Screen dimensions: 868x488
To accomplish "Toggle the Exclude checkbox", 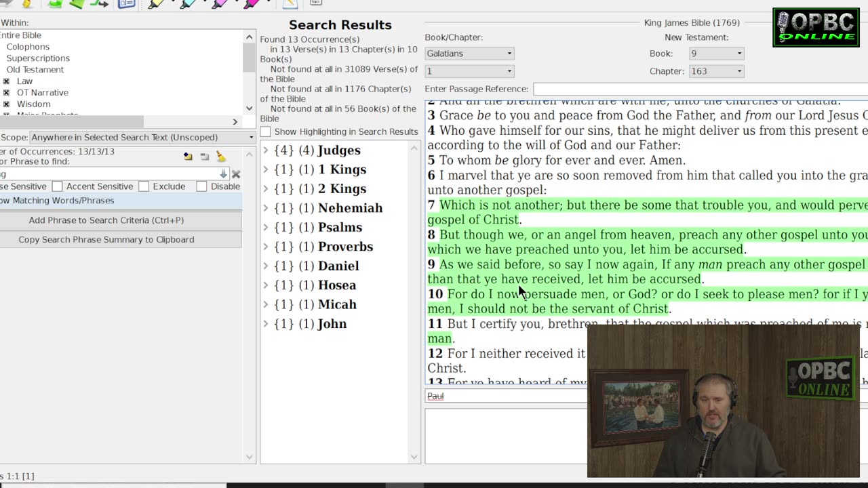I will click(144, 186).
